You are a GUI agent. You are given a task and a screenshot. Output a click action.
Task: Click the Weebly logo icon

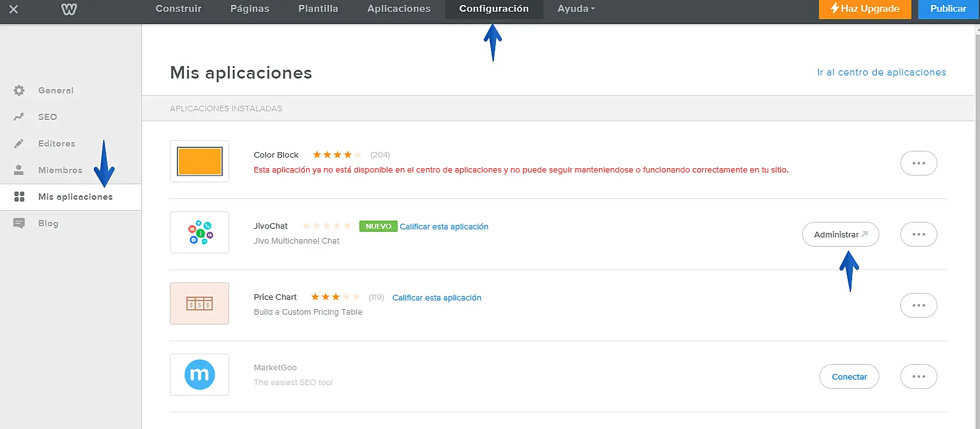click(x=69, y=9)
